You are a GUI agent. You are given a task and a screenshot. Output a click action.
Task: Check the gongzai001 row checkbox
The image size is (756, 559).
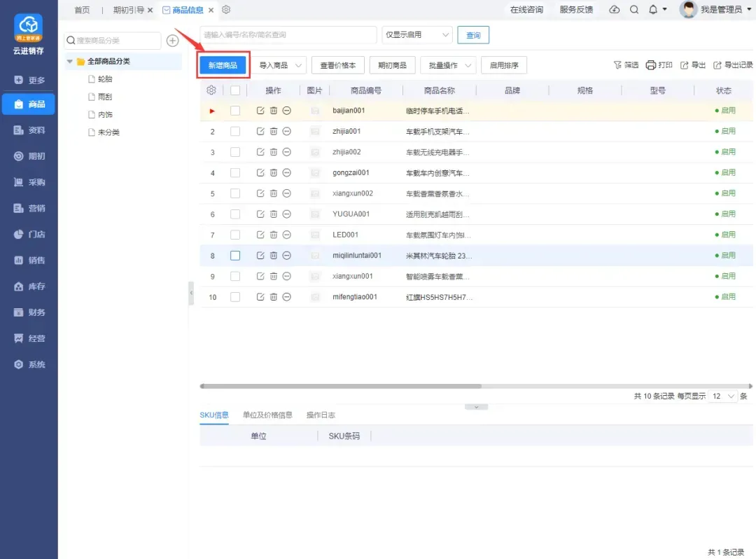click(x=235, y=172)
